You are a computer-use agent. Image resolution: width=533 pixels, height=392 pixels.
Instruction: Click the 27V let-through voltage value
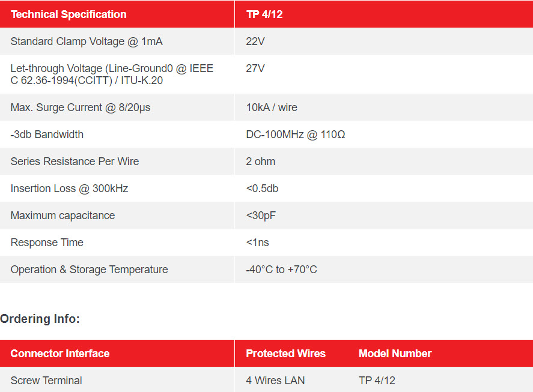pos(255,68)
